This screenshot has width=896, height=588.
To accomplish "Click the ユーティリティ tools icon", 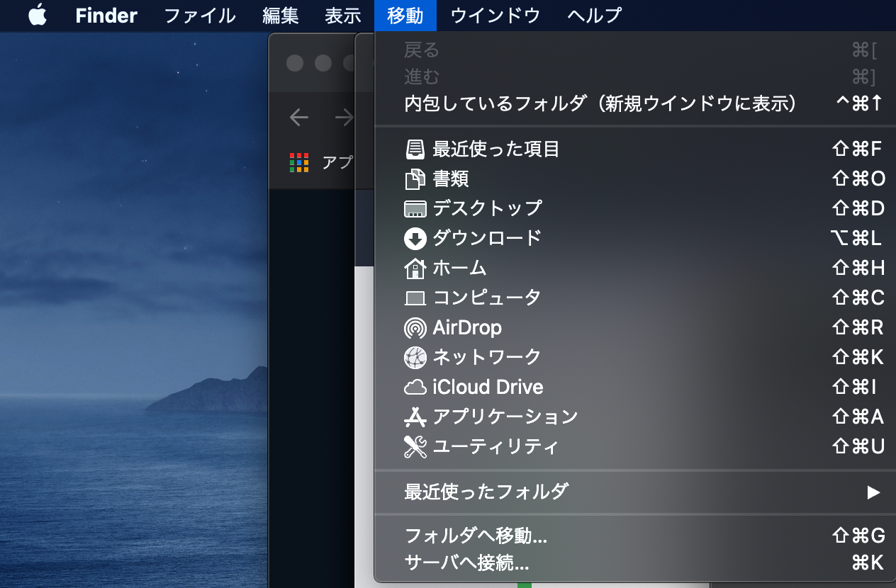I will (x=415, y=447).
